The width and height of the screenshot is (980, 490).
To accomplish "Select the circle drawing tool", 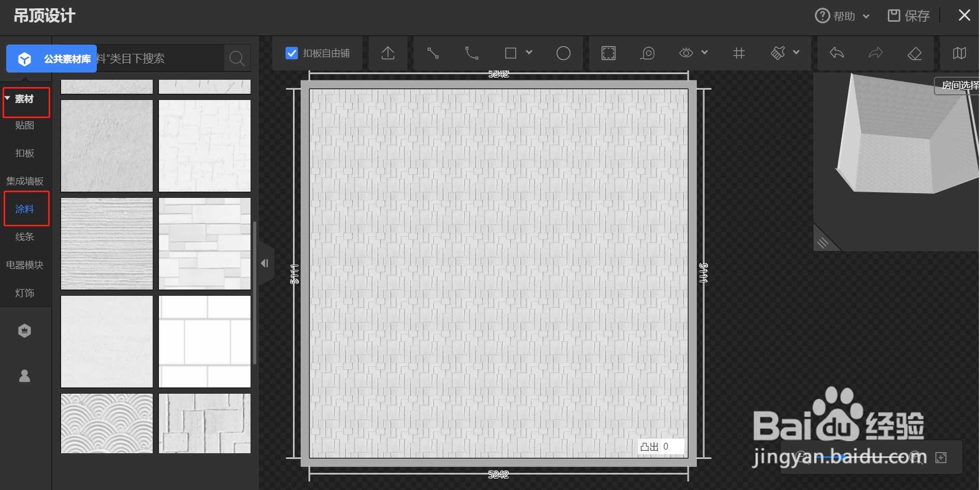I will tap(563, 53).
